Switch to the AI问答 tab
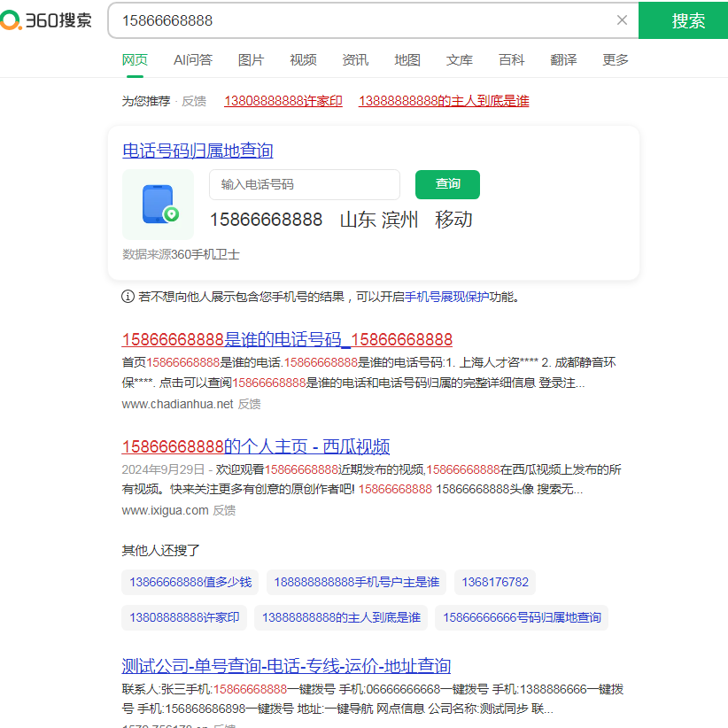Viewport: 728px width, 728px height. point(193,60)
